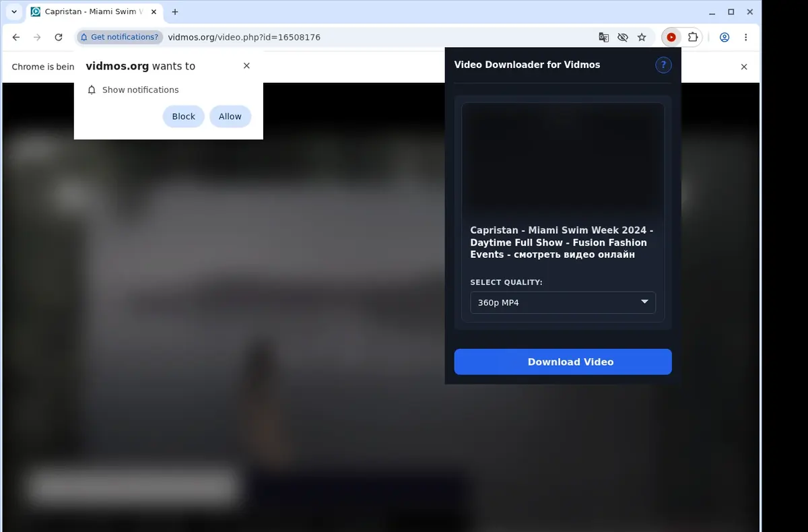Open the Chrome profile avatar
This screenshot has height=532, width=808.
tap(725, 38)
